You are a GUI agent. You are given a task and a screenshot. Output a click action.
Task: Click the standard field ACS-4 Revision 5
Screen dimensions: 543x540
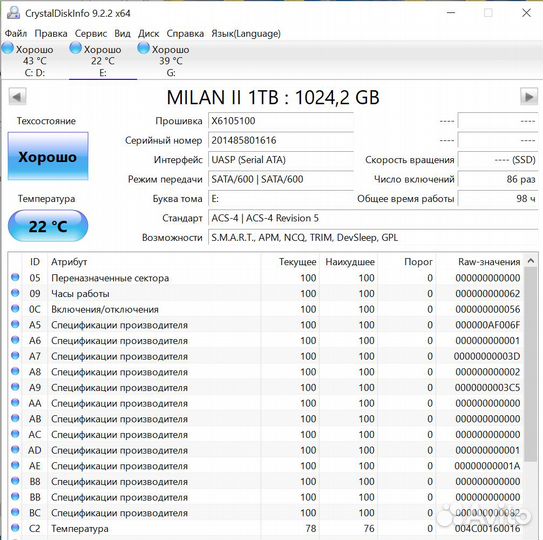click(373, 218)
